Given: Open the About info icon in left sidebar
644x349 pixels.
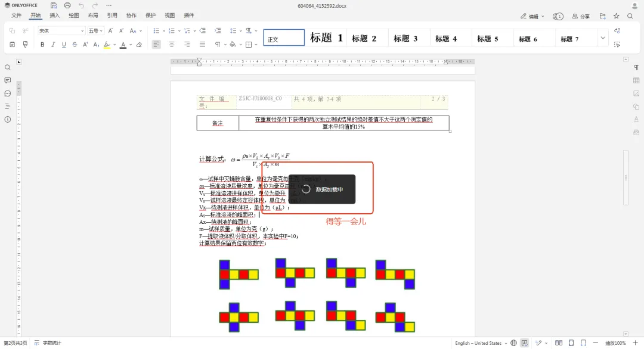Looking at the screenshot, I should (7, 119).
